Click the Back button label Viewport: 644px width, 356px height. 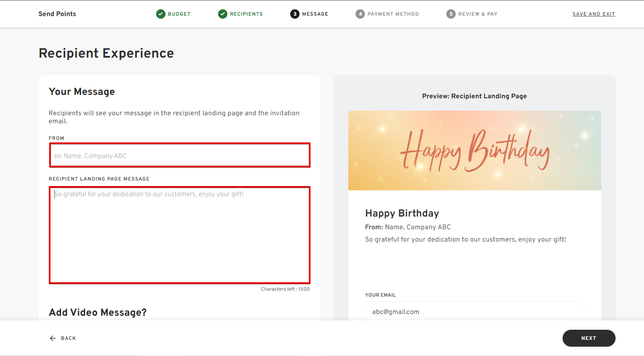coord(68,338)
